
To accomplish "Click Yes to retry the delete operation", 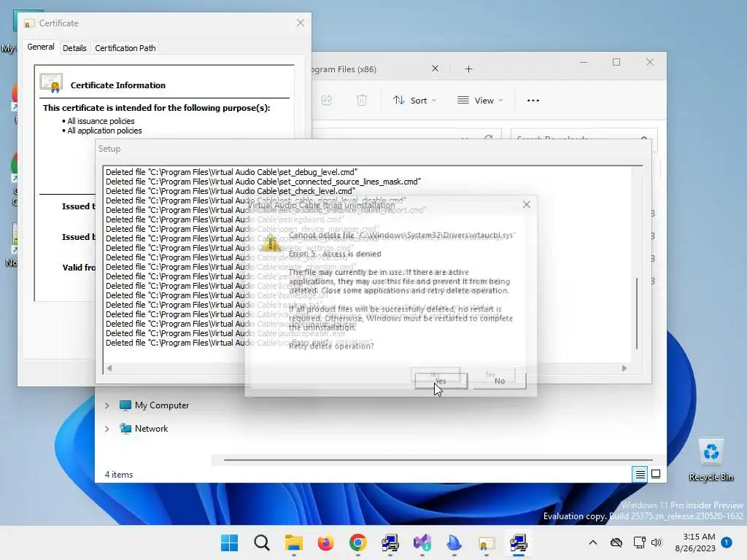I will [x=441, y=381].
